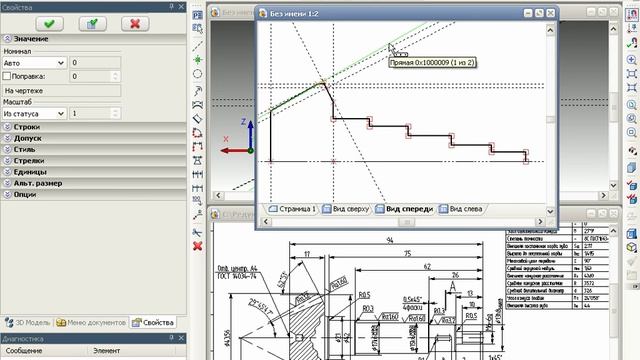This screenshot has width=640, height=360.
Task: Click the drawing window vertical scrollbar thumb
Action: tap(613, 311)
